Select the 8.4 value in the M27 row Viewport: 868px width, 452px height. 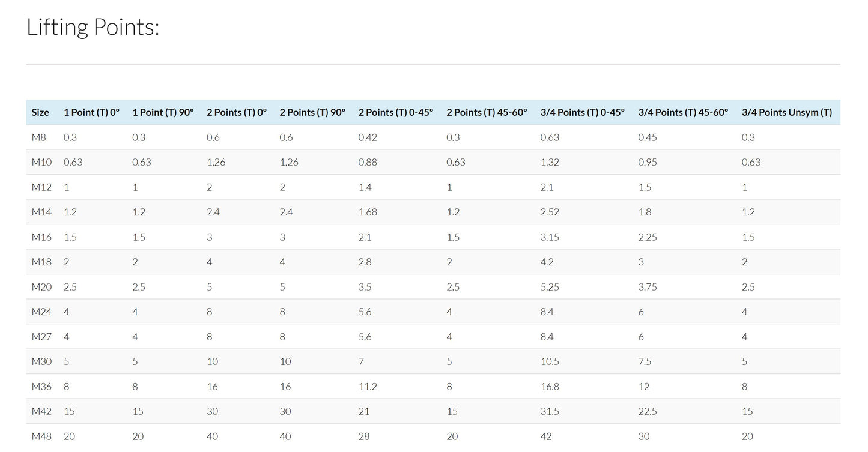547,337
